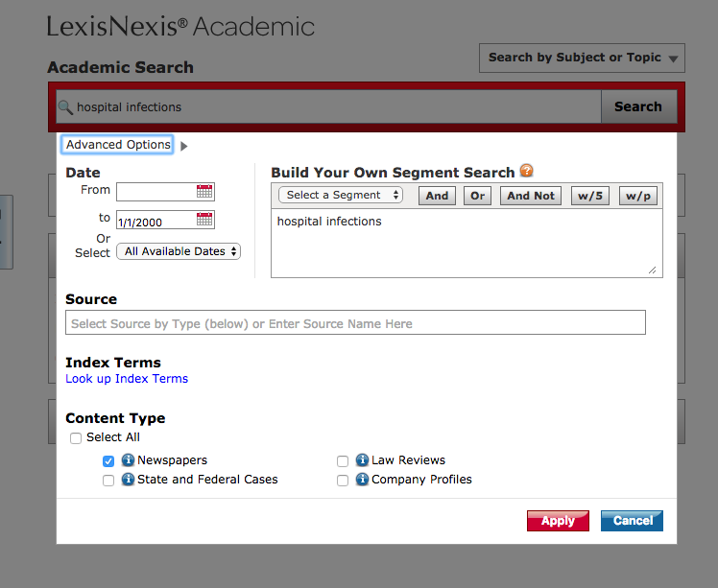This screenshot has height=588, width=718.
Task: Click the red Apply button
Action: pyautogui.click(x=558, y=521)
